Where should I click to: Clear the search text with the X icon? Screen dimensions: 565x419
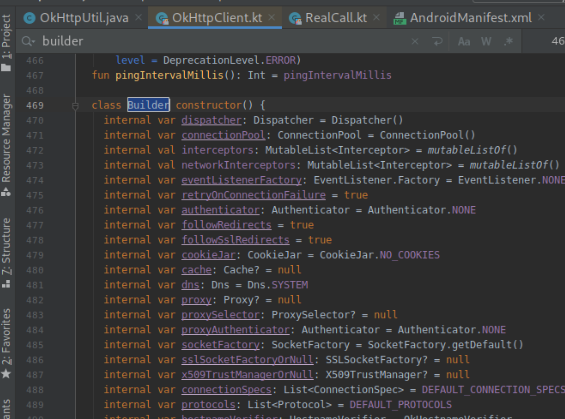(x=415, y=41)
